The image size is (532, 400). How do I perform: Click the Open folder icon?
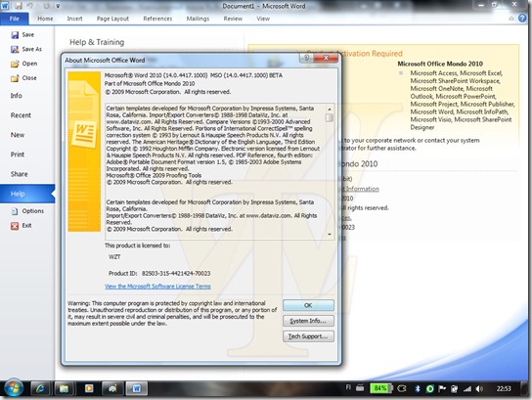point(15,64)
